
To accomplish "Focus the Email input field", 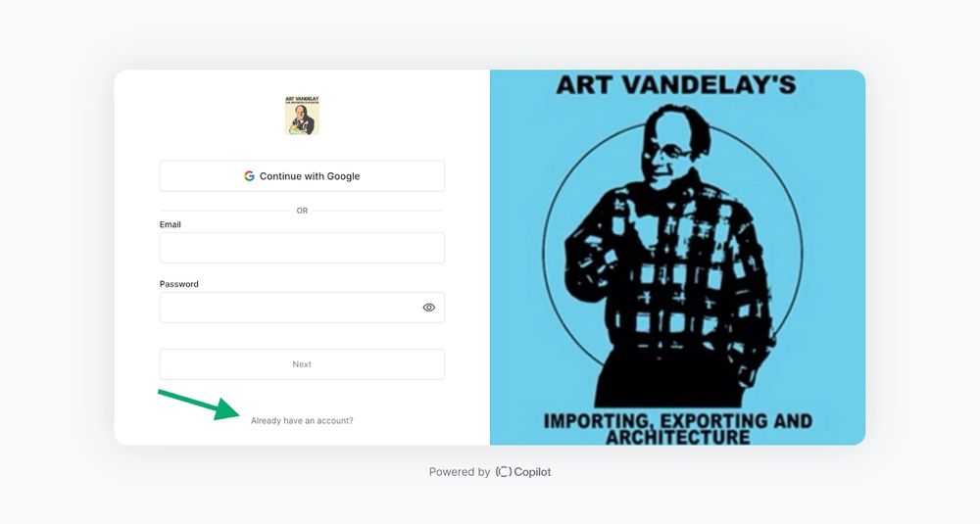I will [302, 248].
